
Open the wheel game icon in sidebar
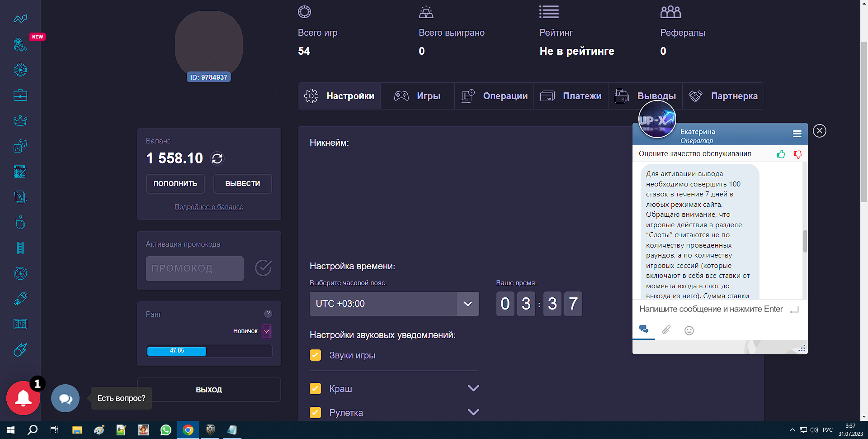pos(20,70)
